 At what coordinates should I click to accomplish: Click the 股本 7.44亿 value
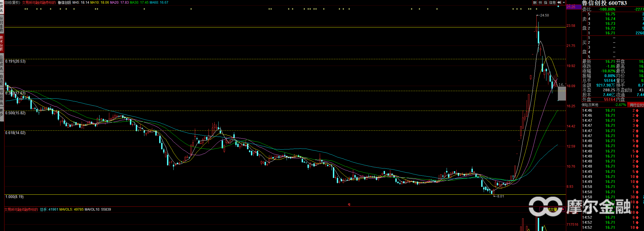609,95
